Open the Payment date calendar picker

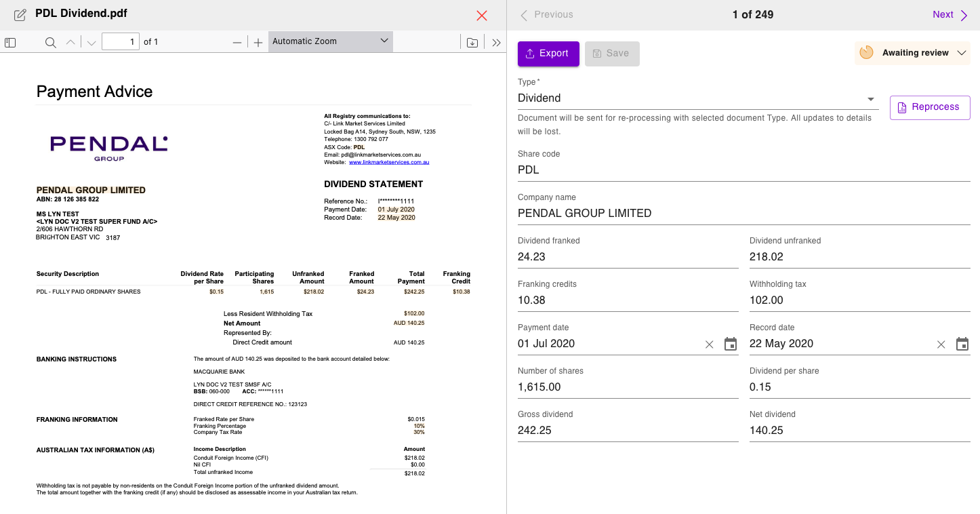tap(731, 344)
